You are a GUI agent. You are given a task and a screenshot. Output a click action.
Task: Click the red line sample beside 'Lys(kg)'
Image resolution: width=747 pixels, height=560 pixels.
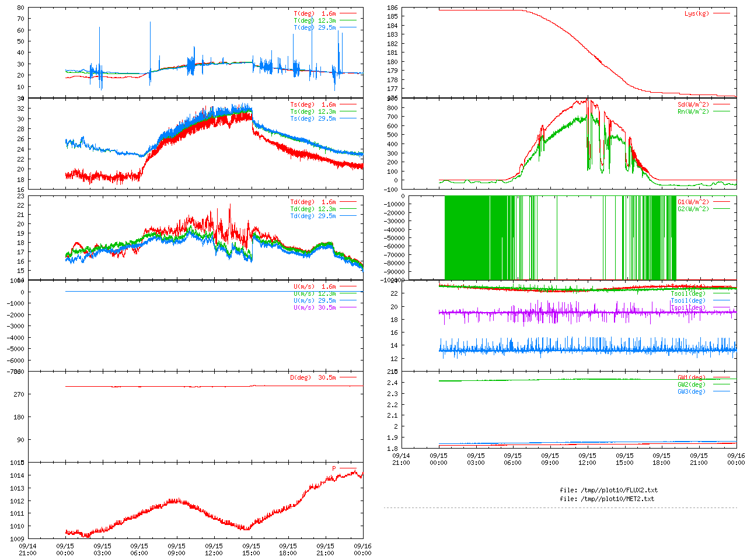721,13
